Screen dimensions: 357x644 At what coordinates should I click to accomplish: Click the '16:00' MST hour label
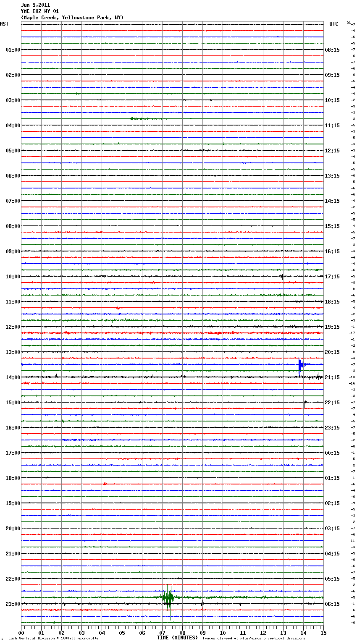(x=13, y=428)
